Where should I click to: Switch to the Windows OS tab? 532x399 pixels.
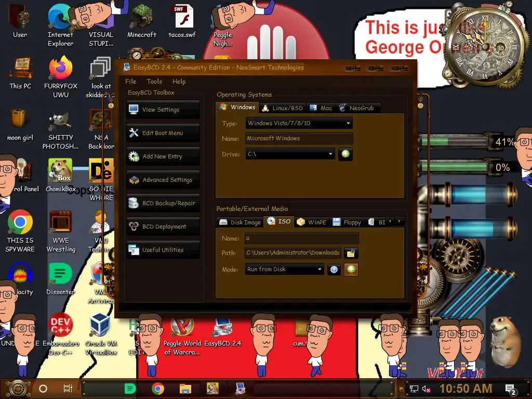point(237,107)
